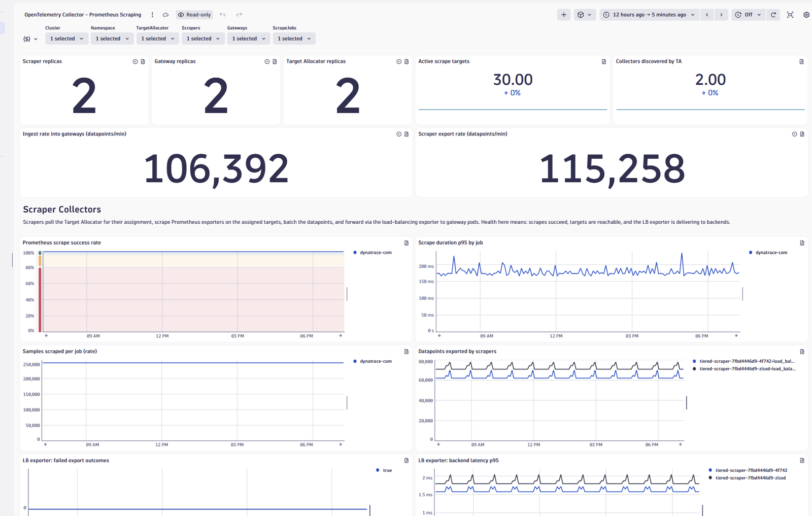This screenshot has height=516, width=812.
Task: Click document icon on Scraper replicas tile
Action: coord(143,61)
